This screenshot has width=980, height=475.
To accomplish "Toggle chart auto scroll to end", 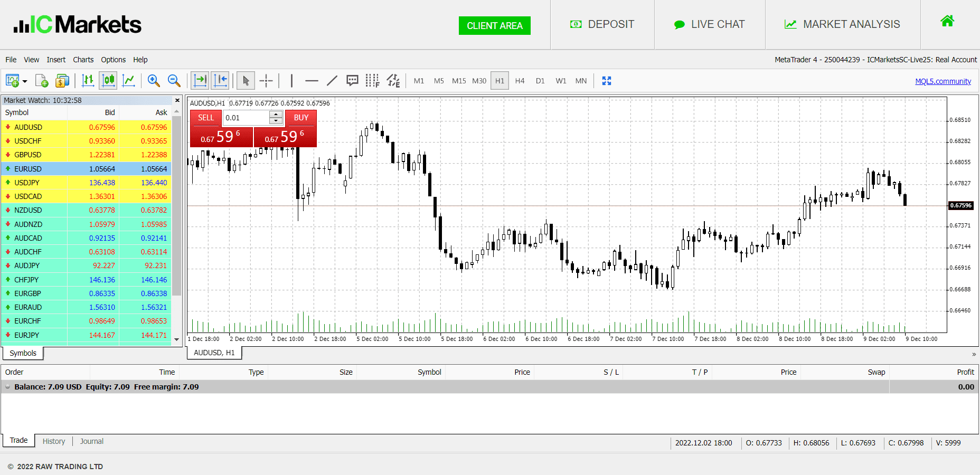I will (200, 81).
